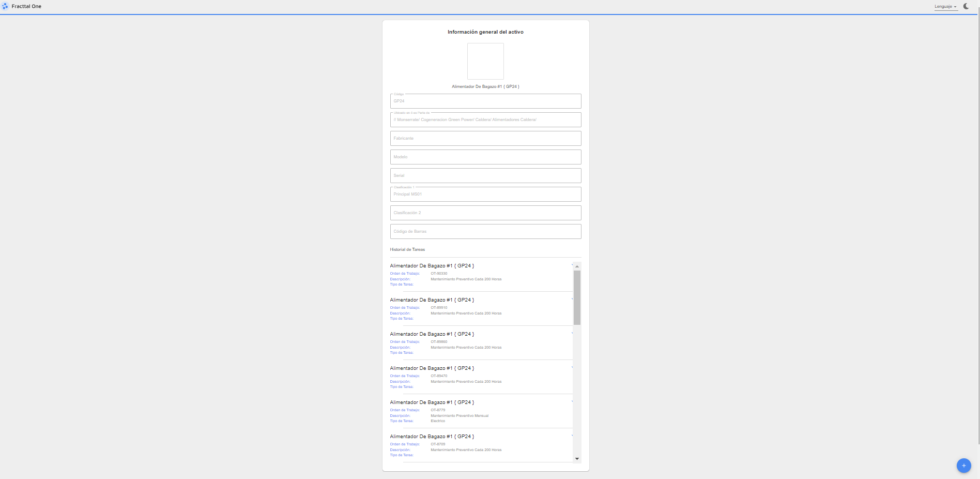
Task: Click the Ubicado en location field
Action: click(x=485, y=120)
